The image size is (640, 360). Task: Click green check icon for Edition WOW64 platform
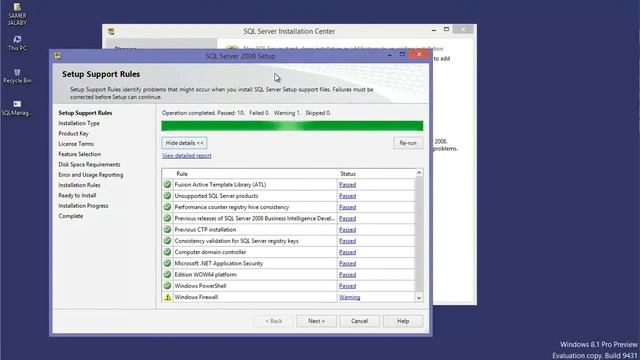(x=167, y=274)
